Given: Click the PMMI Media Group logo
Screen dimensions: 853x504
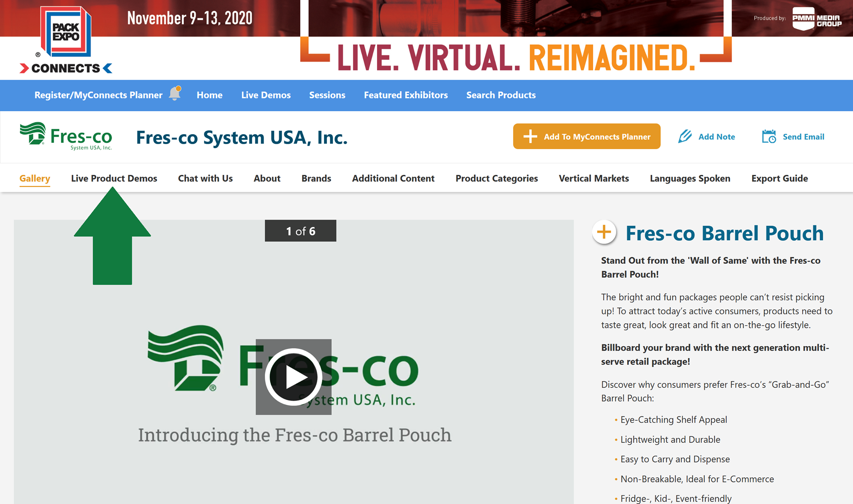Looking at the screenshot, I should coord(817,19).
